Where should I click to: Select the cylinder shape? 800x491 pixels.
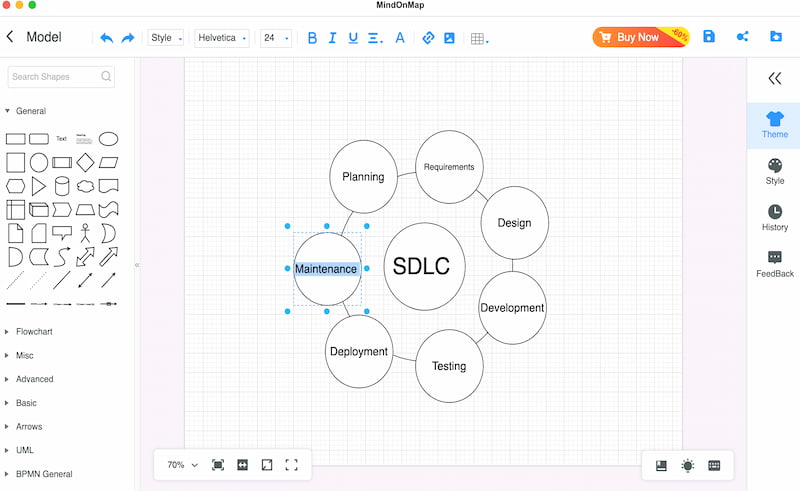62,186
